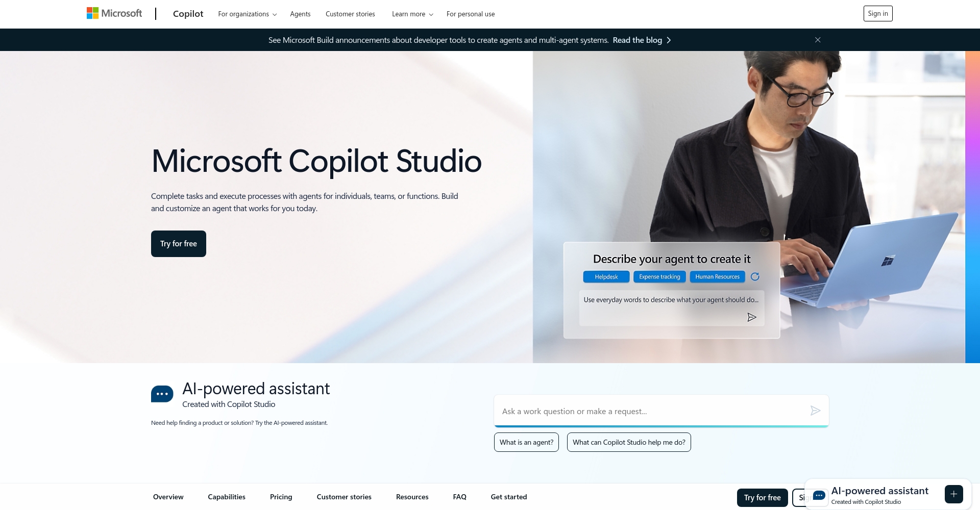The image size is (980, 510).
Task: Follow the Read the blog link
Action: click(642, 40)
